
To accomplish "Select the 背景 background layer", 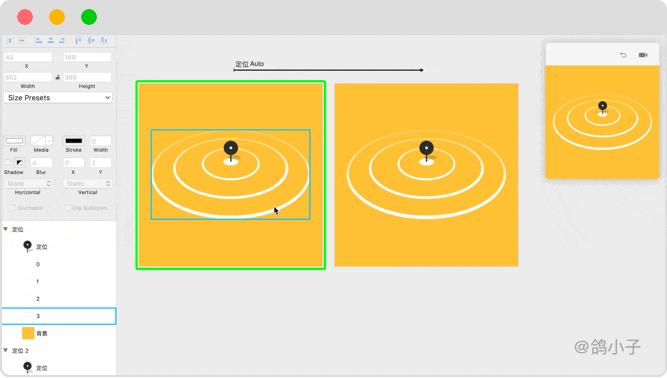I will 59,333.
